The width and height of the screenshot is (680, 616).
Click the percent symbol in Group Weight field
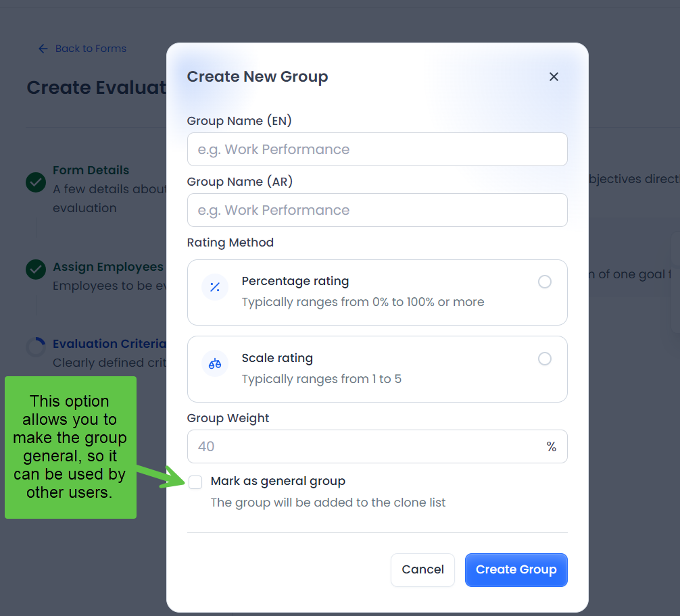(551, 446)
